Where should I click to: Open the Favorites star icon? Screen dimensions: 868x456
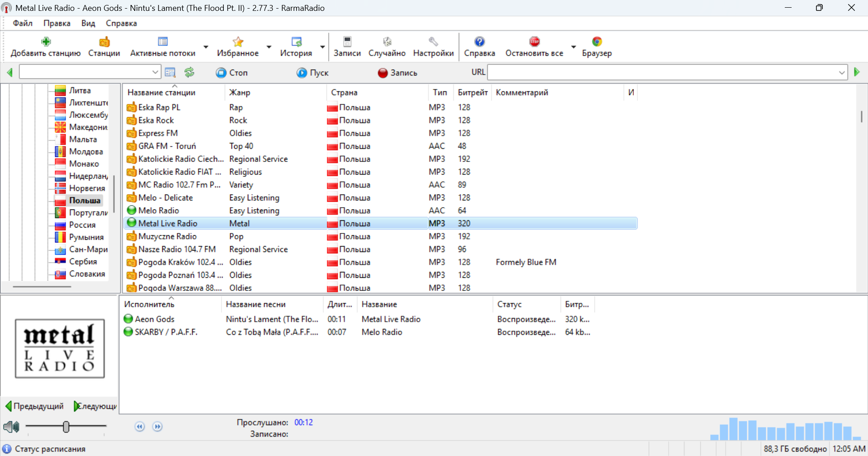click(238, 42)
